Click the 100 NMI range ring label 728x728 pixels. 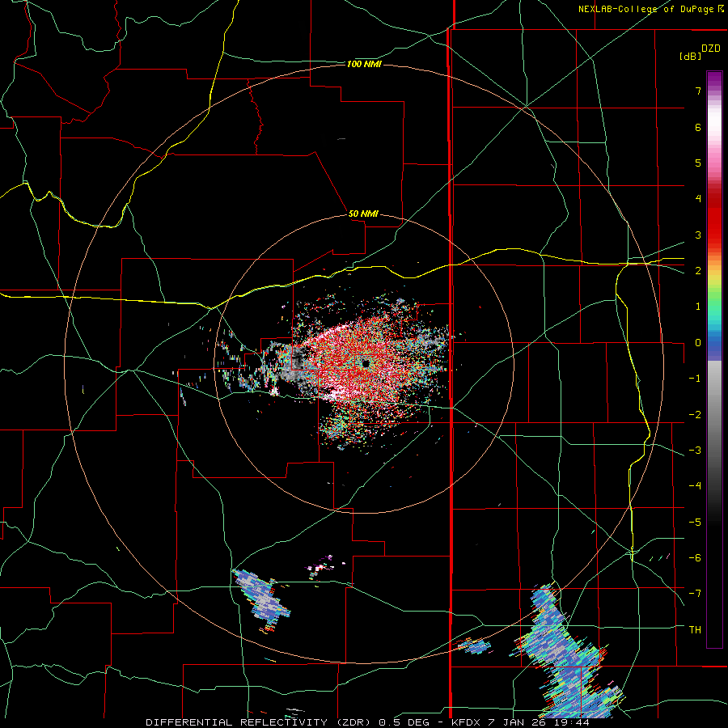pyautogui.click(x=364, y=64)
